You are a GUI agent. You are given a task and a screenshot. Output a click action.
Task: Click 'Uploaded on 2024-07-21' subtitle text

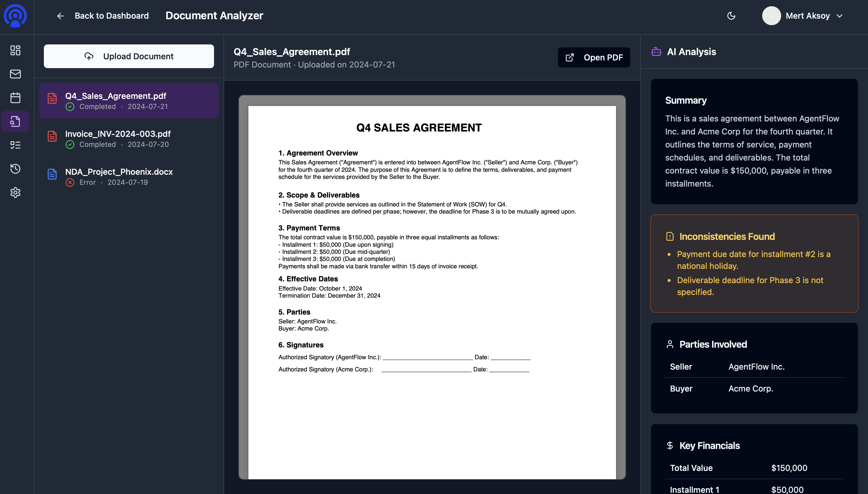coord(346,65)
